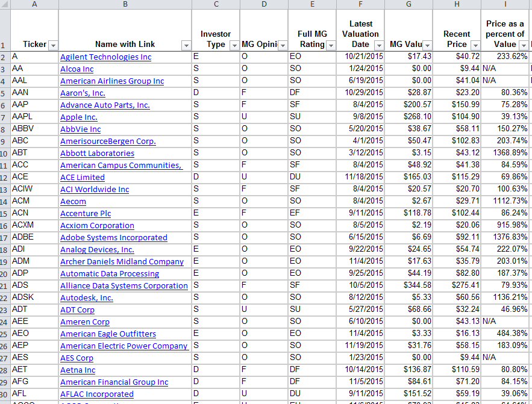This screenshot has height=404, width=532.
Task: Open the Advance Auto Parts, Inc. link
Action: coord(105,105)
